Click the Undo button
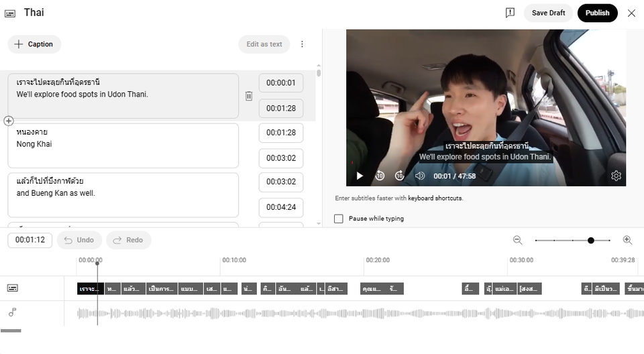The width and height of the screenshot is (644, 354). 79,240
